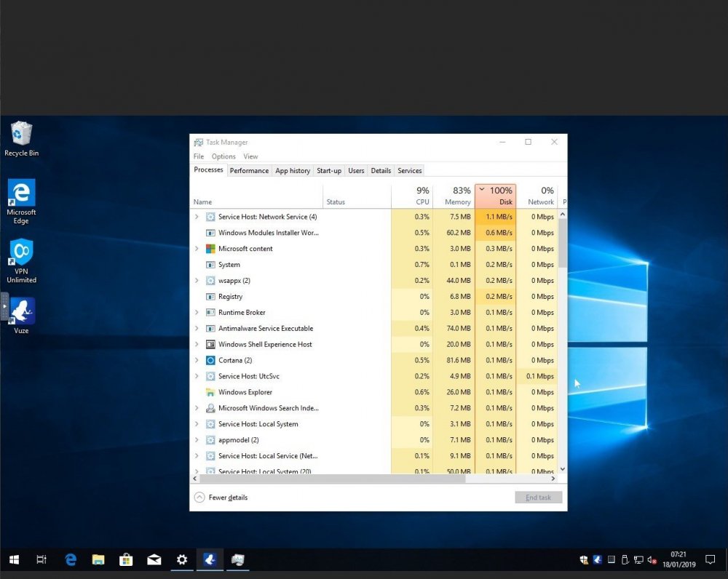Expand Service Host: UtcSvc row
The height and width of the screenshot is (579, 728).
[x=197, y=376]
